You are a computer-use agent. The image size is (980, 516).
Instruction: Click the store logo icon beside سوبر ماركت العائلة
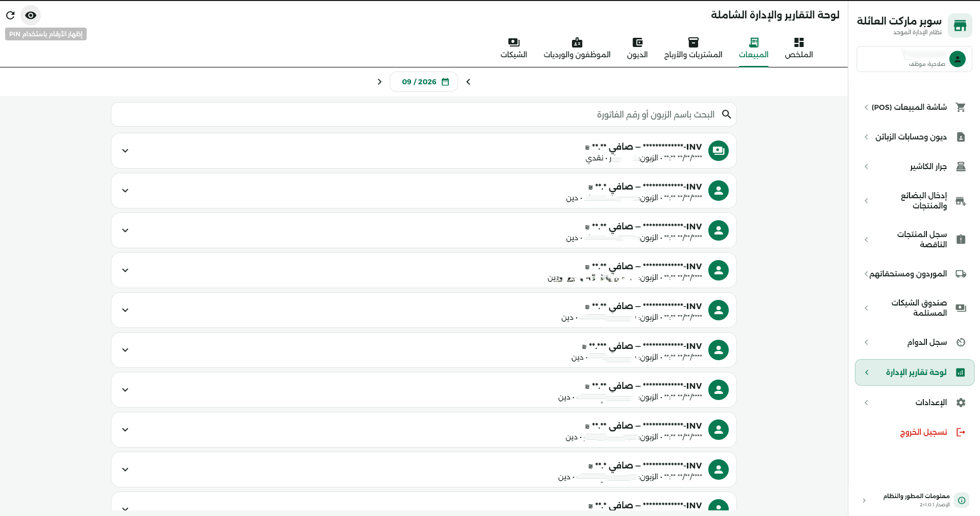(960, 26)
